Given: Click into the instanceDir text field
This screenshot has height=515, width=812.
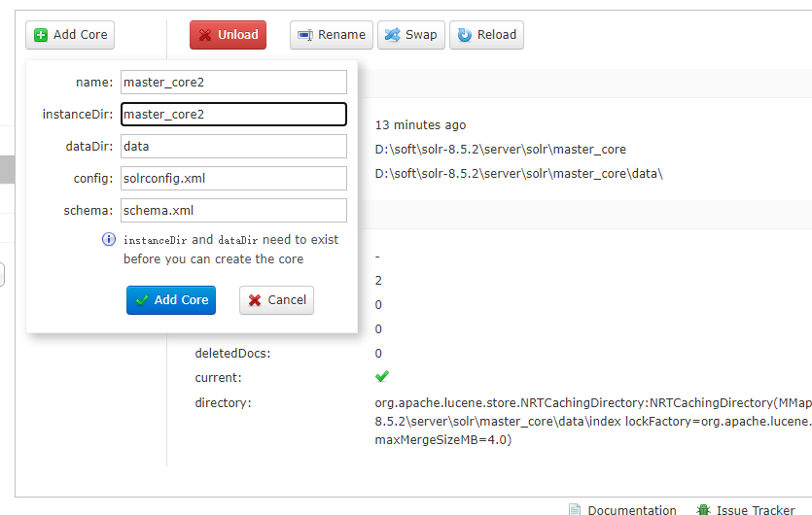Looking at the screenshot, I should pos(233,115).
